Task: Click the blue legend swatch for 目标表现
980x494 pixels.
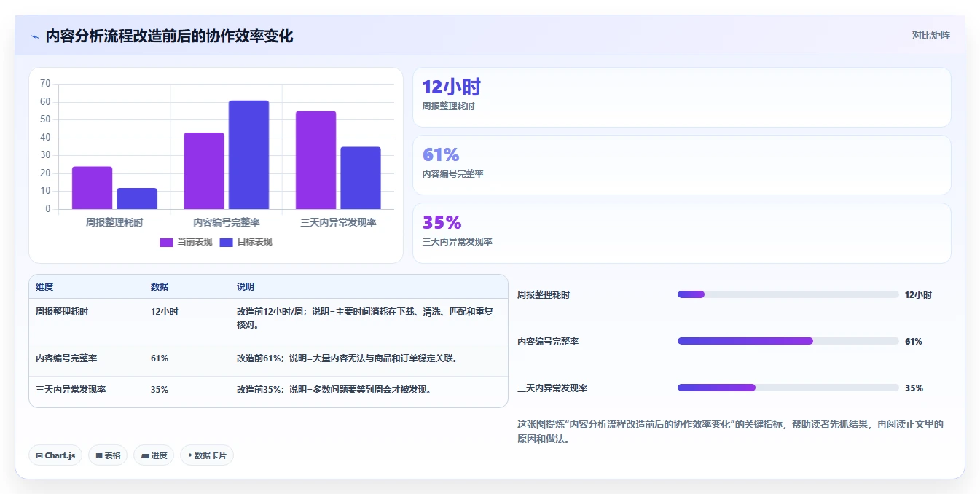Action: 227,243
